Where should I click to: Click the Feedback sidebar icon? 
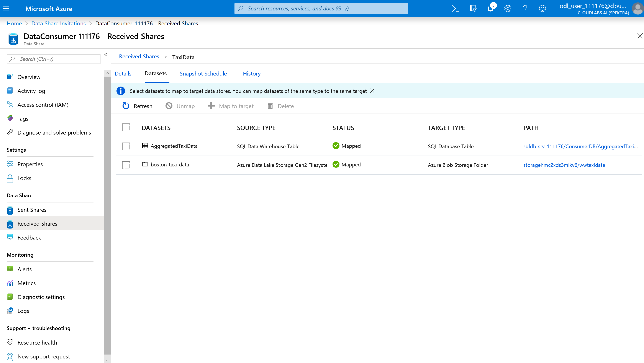tap(10, 237)
